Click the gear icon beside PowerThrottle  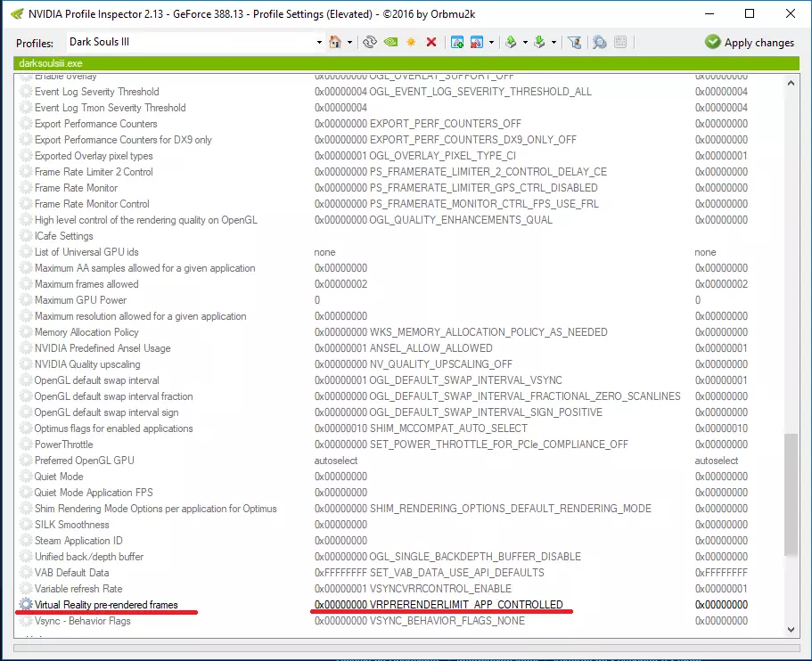[25, 445]
